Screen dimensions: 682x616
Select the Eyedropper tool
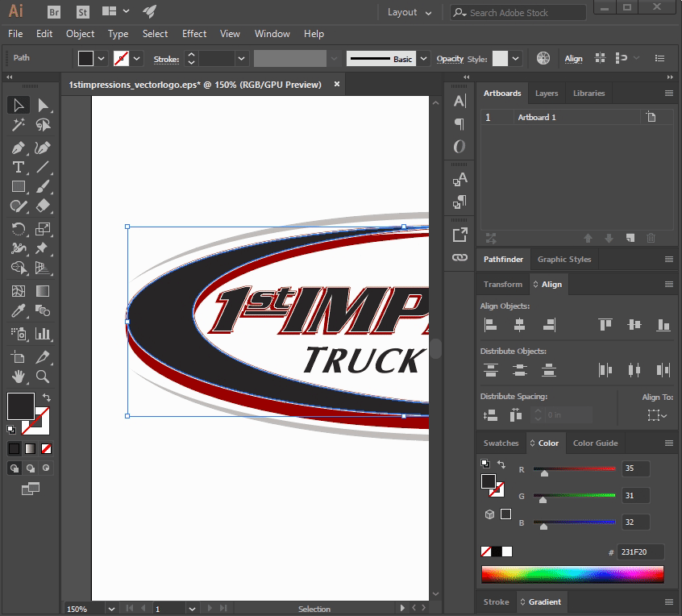19,310
